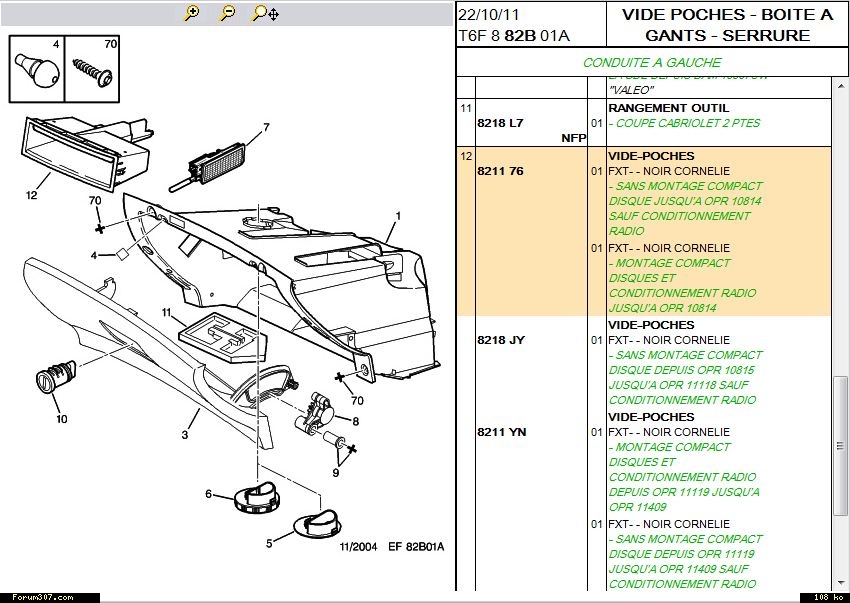Choose part number 8211 YN

point(502,432)
